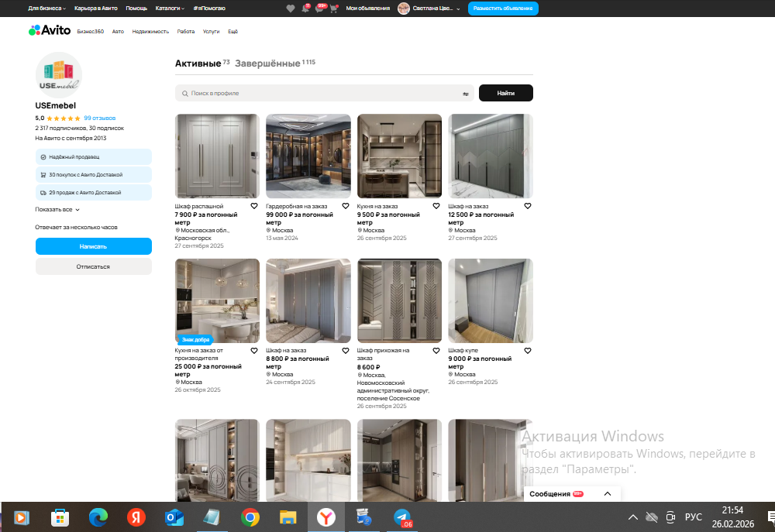Open the Работа category
This screenshot has height=532, width=775.
186,32
